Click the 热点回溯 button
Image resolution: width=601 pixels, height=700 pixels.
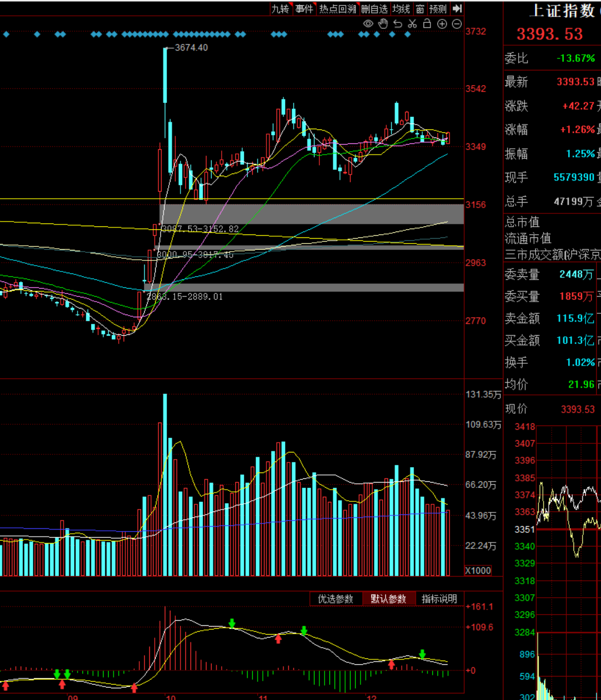pos(338,9)
